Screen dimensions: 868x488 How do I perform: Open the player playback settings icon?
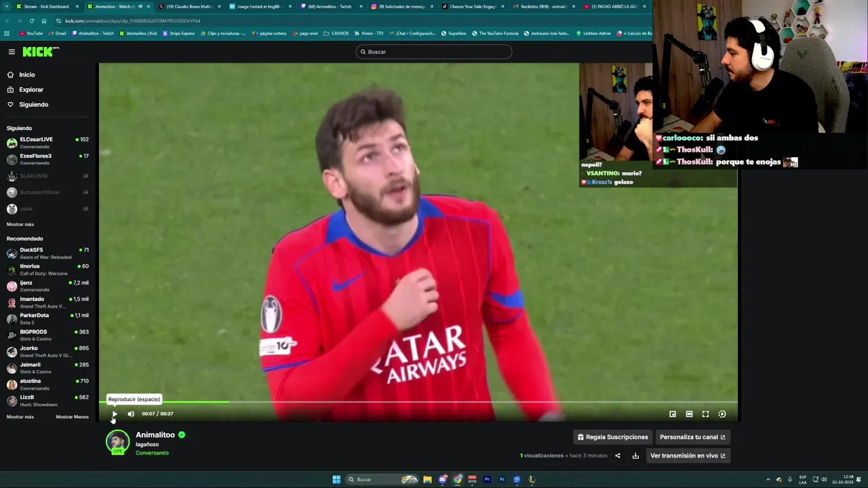click(722, 414)
